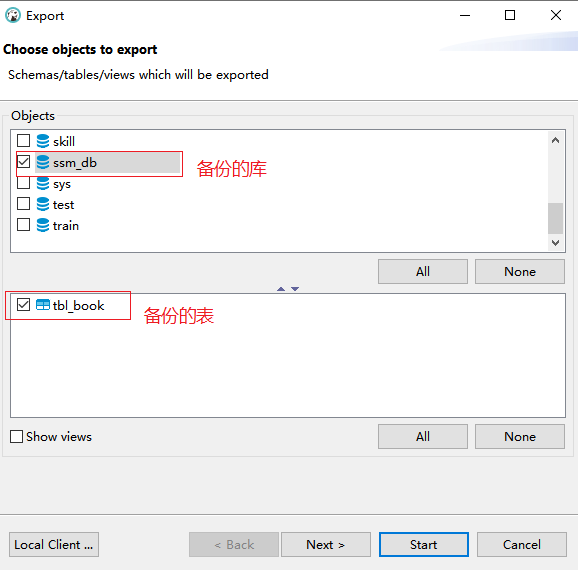Select None for tables list

click(520, 437)
